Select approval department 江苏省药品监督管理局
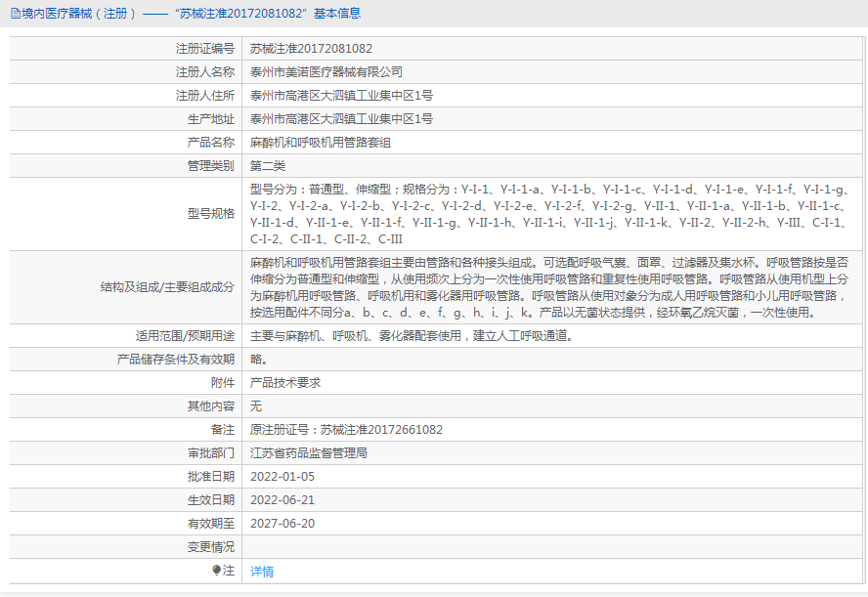Screen dimensions: 868x597 308,453
